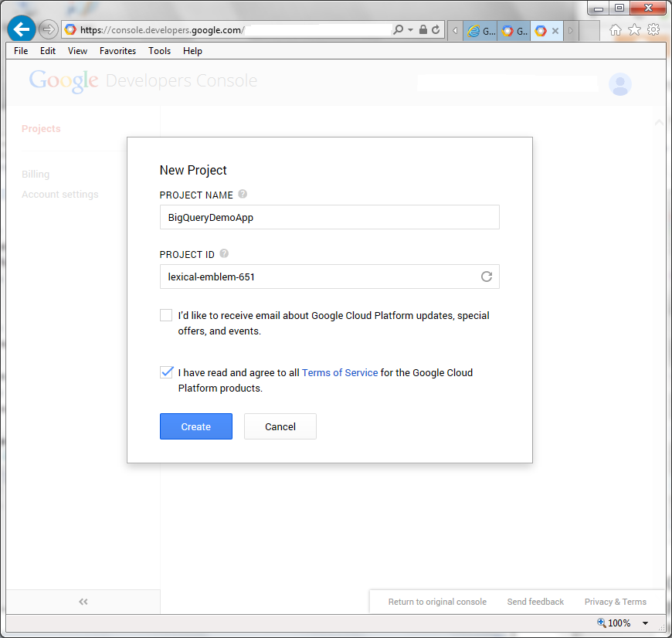The height and width of the screenshot is (638, 672).
Task: Click the Cancel button
Action: click(x=280, y=426)
